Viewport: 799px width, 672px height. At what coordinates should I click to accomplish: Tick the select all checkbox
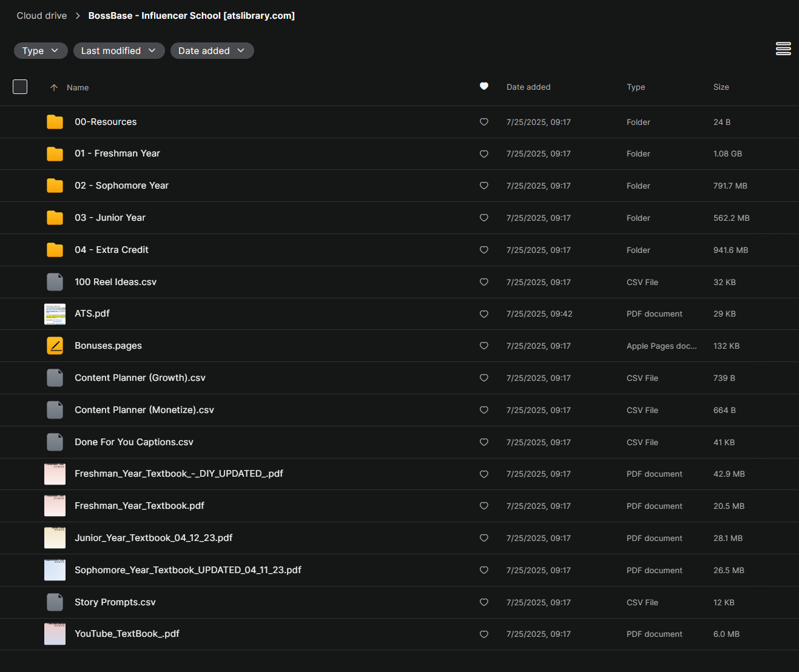click(x=20, y=87)
